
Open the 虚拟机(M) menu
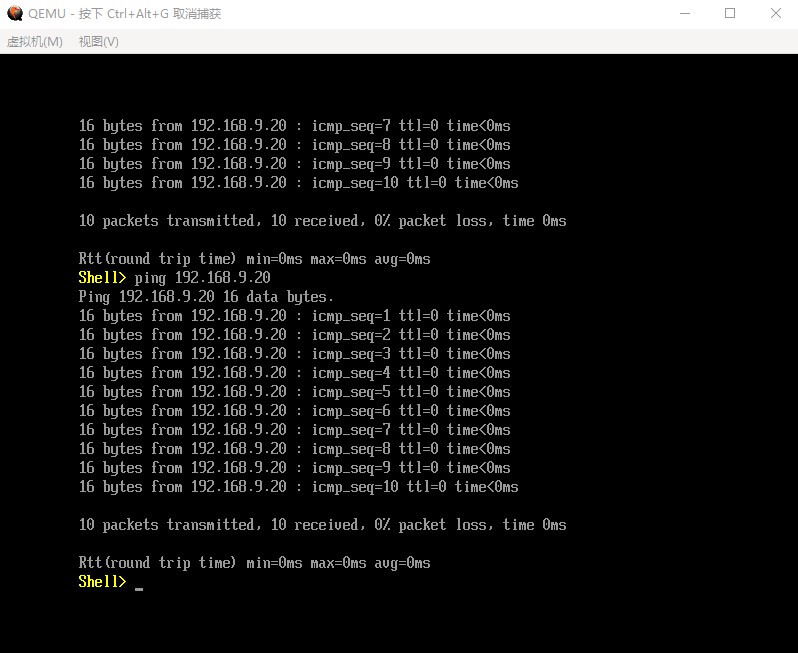pos(35,41)
